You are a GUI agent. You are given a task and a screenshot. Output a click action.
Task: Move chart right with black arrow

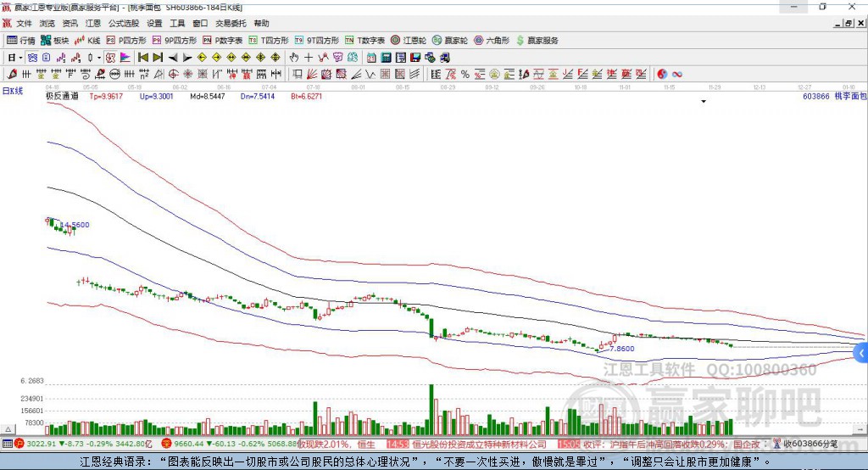tap(187, 58)
